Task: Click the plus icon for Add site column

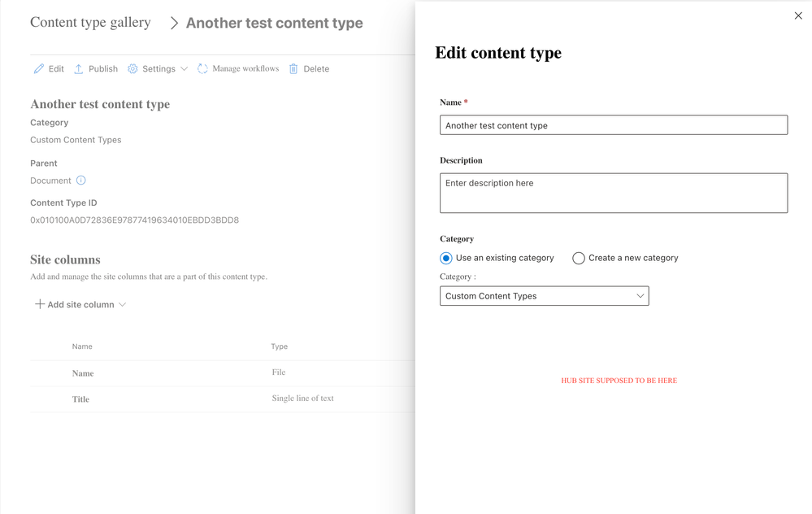Action: (40, 304)
